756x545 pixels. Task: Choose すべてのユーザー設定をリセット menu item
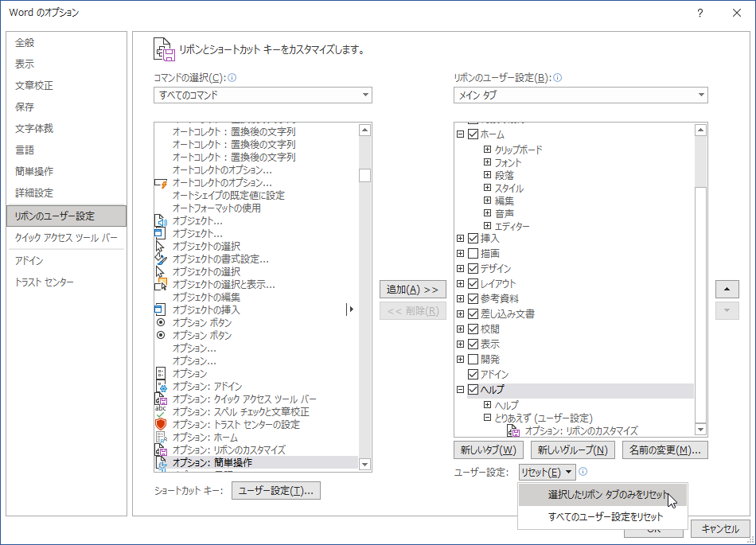[602, 517]
